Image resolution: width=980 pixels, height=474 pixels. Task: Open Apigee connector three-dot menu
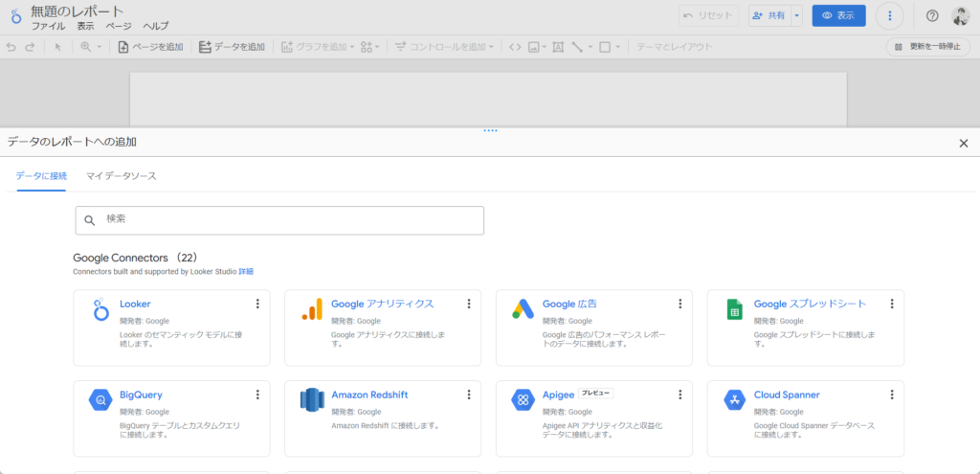tap(680, 395)
